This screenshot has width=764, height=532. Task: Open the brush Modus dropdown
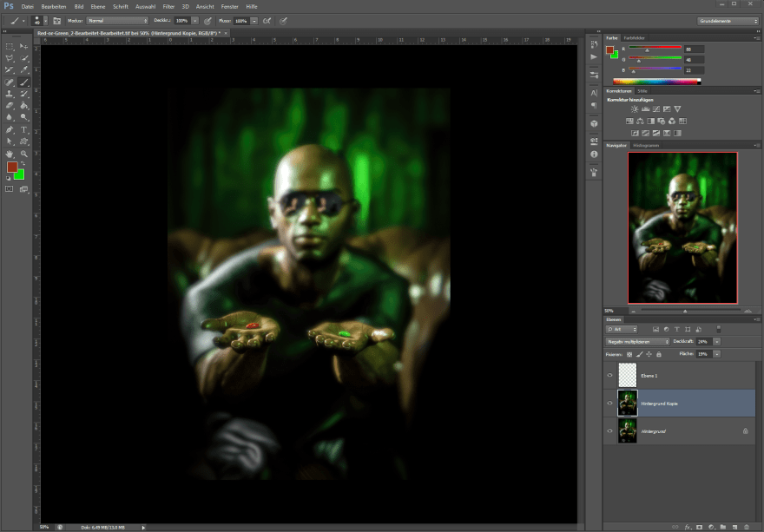117,21
